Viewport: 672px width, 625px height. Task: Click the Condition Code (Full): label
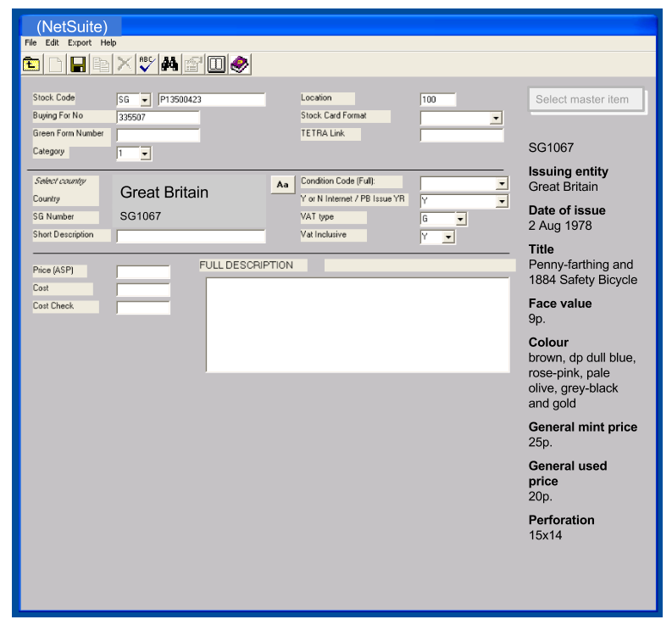(338, 181)
